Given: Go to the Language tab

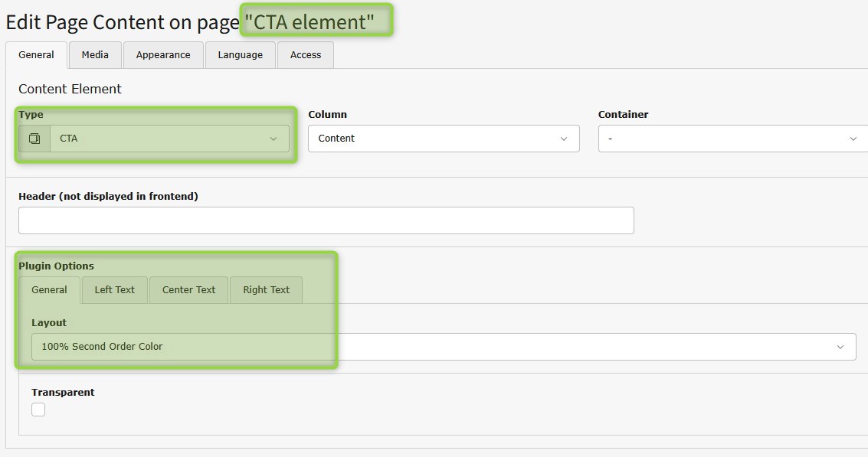Looking at the screenshot, I should click(x=240, y=55).
